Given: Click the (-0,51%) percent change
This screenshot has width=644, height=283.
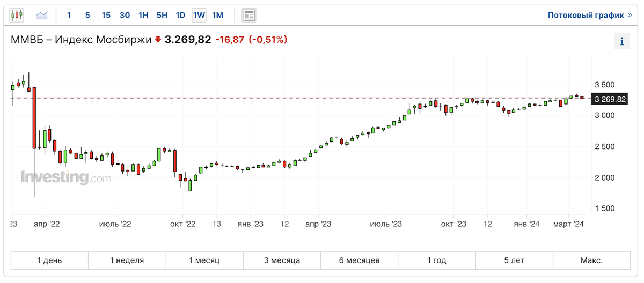Looking at the screenshot, I should coord(268,39).
